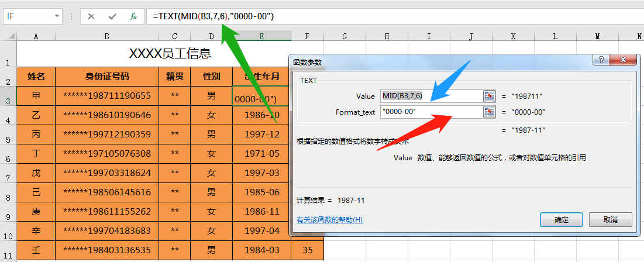The width and height of the screenshot is (644, 262).
Task: Select cell containing ******199703318624
Action: (107, 173)
